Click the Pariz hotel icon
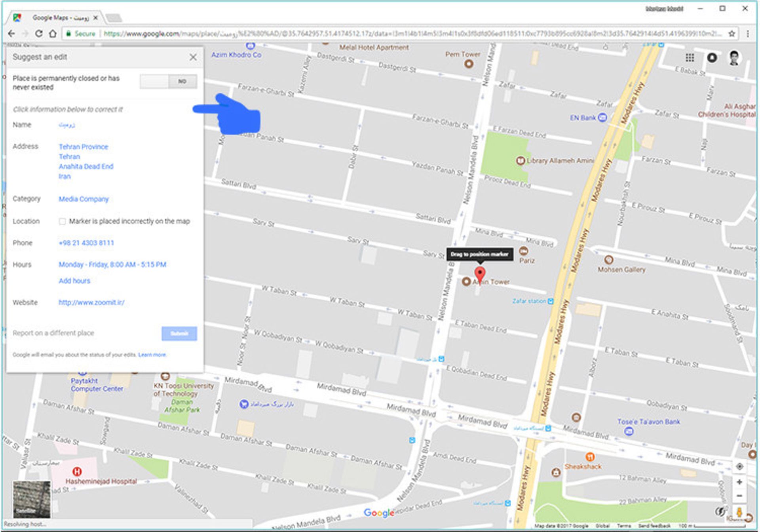Image resolution: width=760 pixels, height=532 pixels. (x=523, y=251)
